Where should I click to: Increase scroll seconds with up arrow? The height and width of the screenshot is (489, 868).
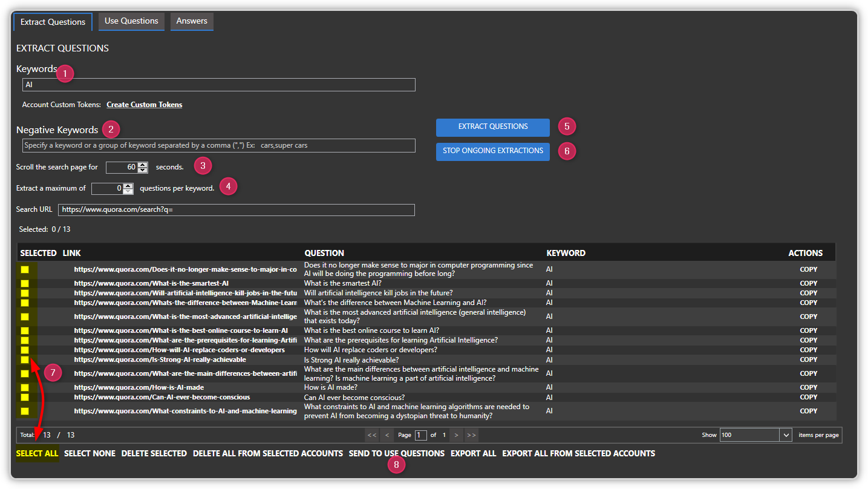pos(143,164)
